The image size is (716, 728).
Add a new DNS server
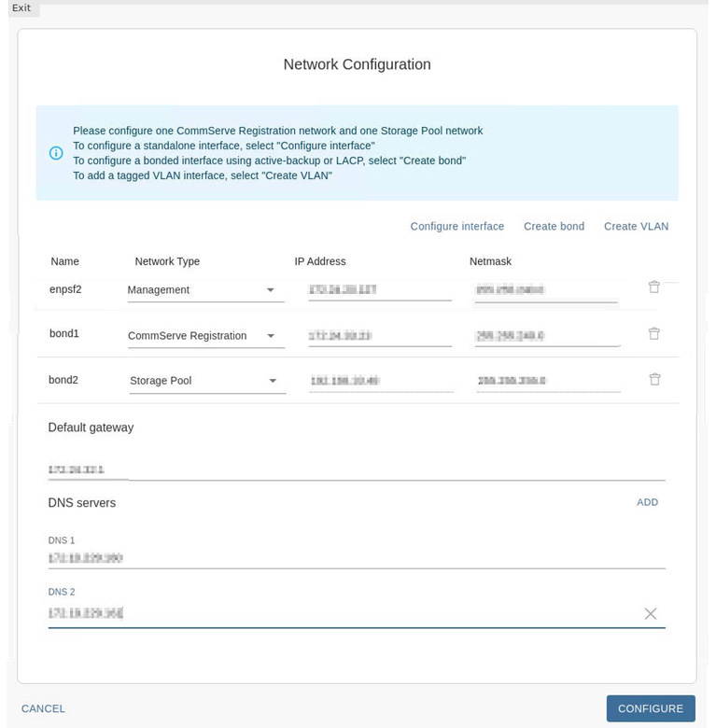click(x=647, y=502)
